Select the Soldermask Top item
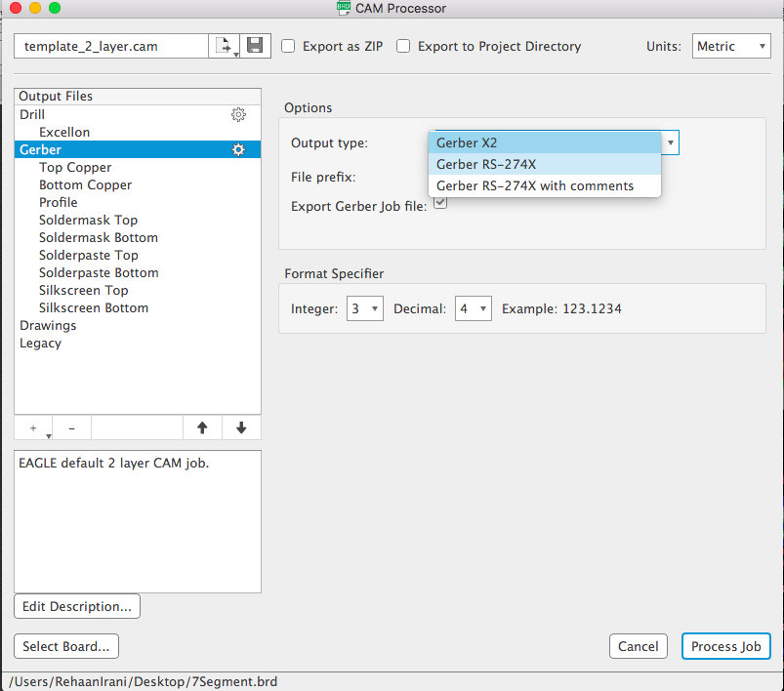Screen dimensions: 784x691 [x=138, y=220]
